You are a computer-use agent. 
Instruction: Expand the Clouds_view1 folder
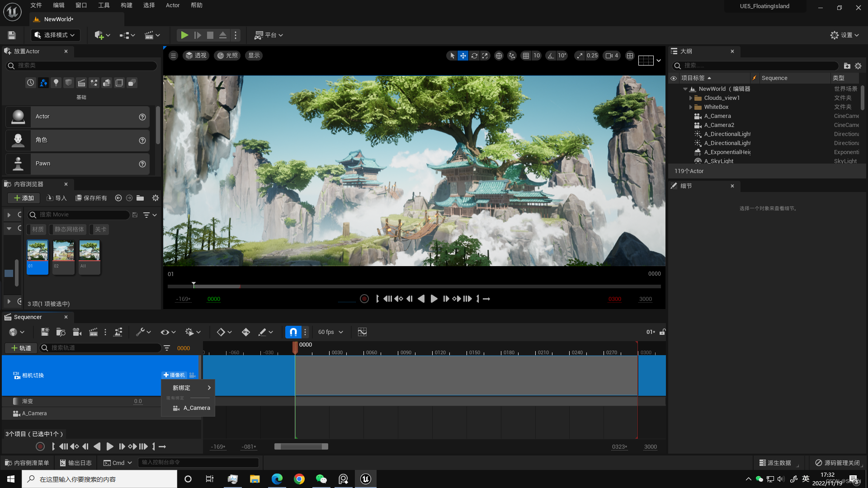click(690, 98)
